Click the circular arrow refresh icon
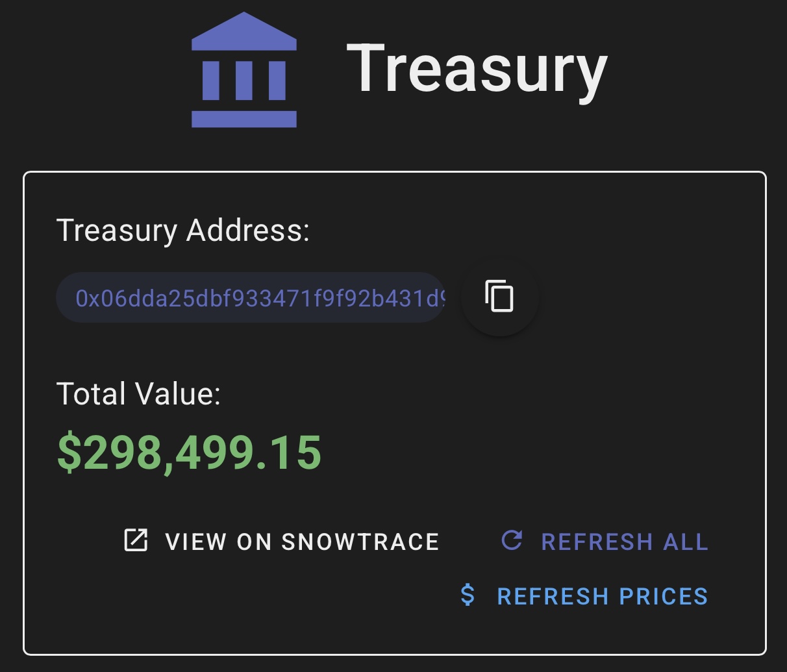 point(512,540)
